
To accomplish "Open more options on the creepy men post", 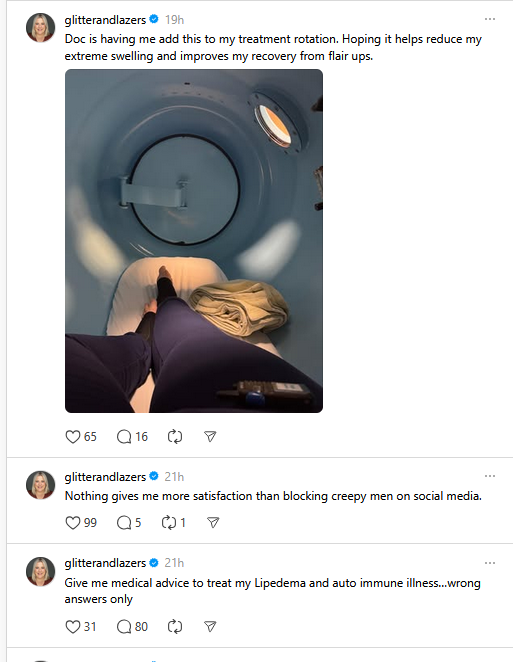I will [x=490, y=476].
